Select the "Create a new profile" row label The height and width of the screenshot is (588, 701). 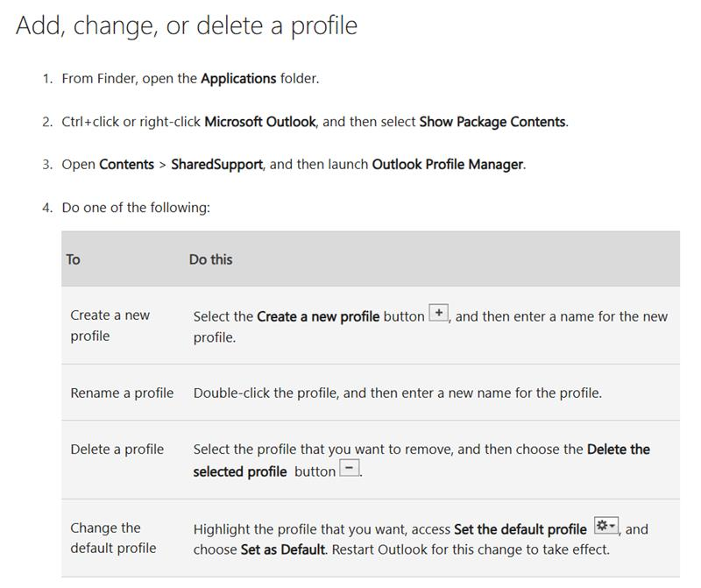click(x=110, y=325)
